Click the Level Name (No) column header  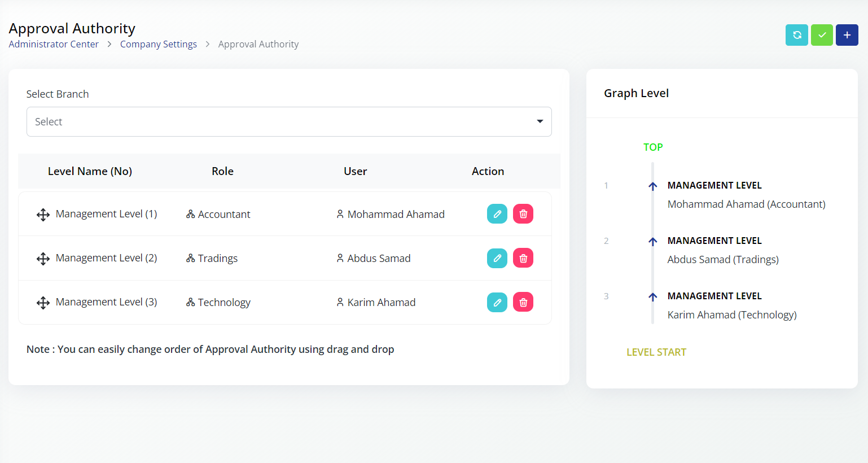(x=90, y=171)
